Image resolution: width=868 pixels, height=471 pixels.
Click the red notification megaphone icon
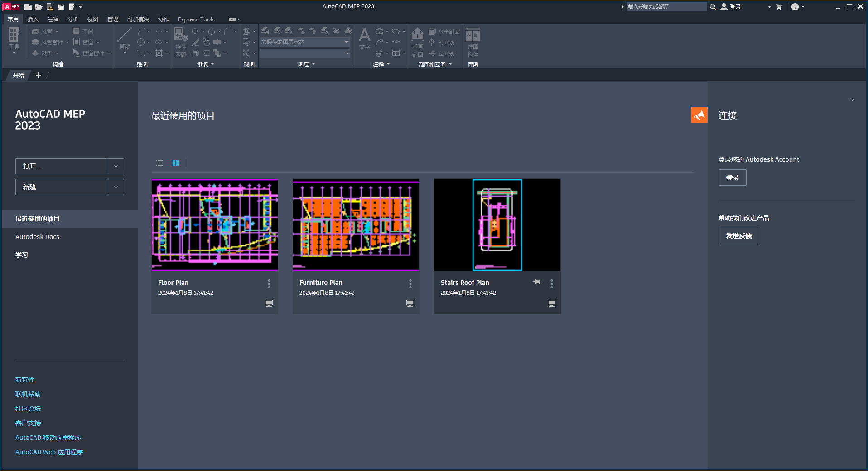pos(699,115)
